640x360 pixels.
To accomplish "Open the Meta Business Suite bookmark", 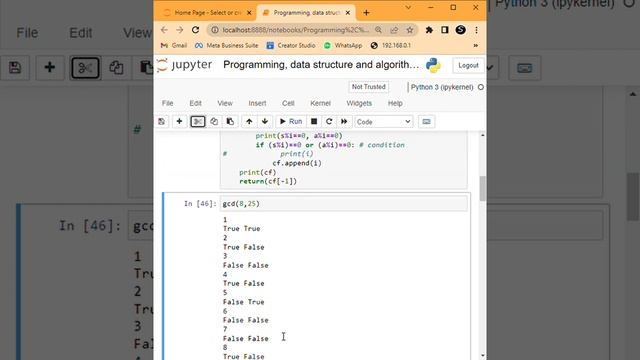I will pyautogui.click(x=227, y=45).
